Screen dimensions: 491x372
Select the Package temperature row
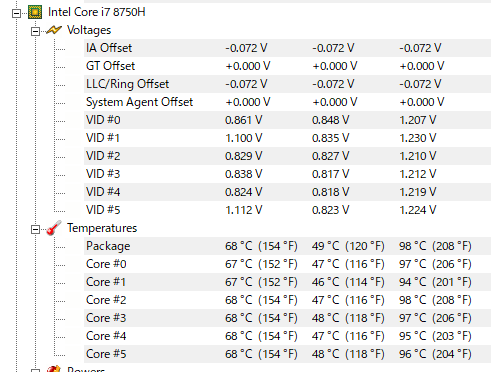pyautogui.click(x=287, y=246)
